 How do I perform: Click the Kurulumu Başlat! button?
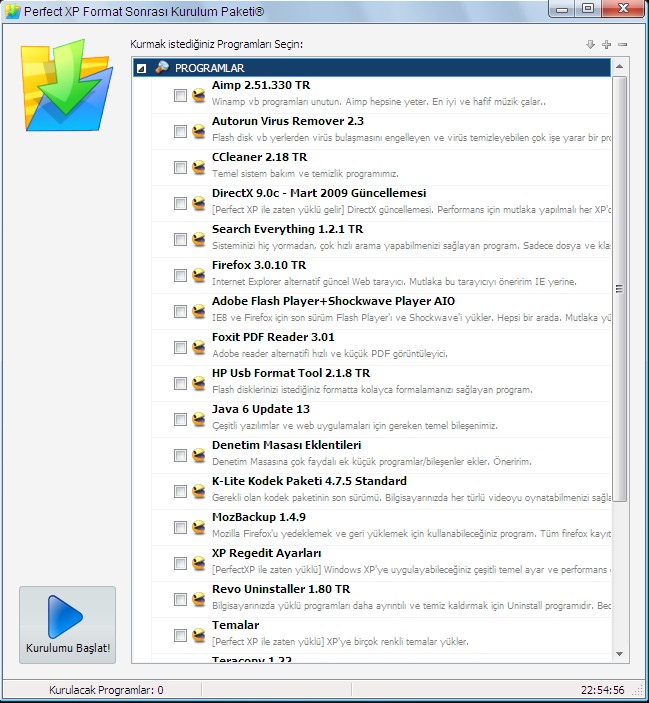coord(67,625)
